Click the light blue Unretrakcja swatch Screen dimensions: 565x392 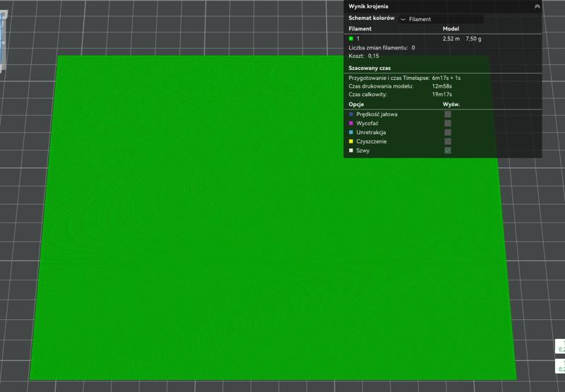(x=351, y=132)
